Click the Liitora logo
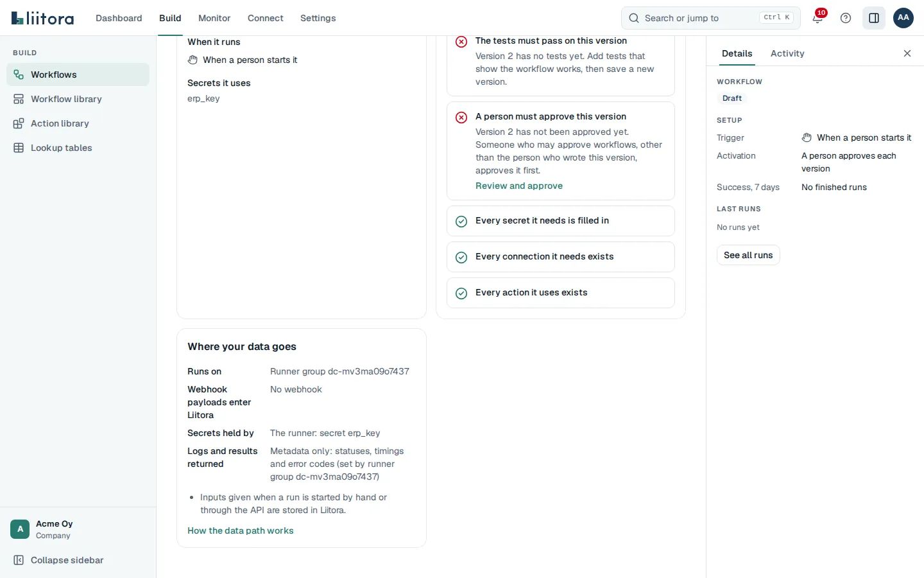This screenshot has width=924, height=578. pos(43,18)
